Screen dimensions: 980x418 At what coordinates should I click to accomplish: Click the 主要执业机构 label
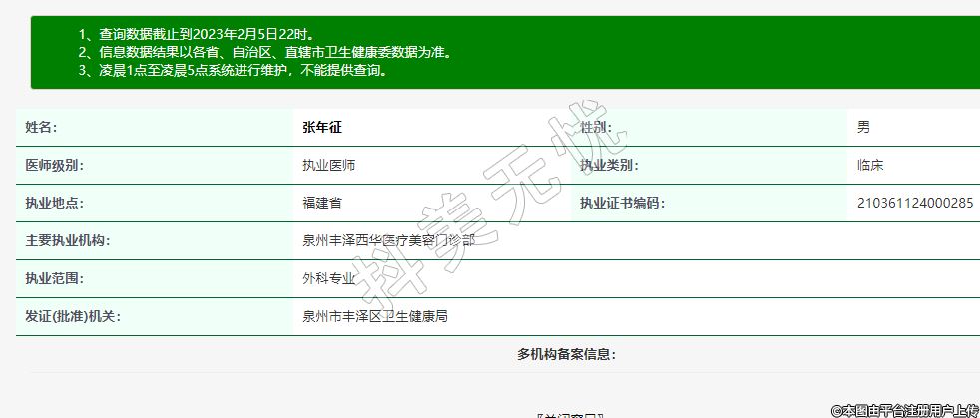pyautogui.click(x=68, y=240)
